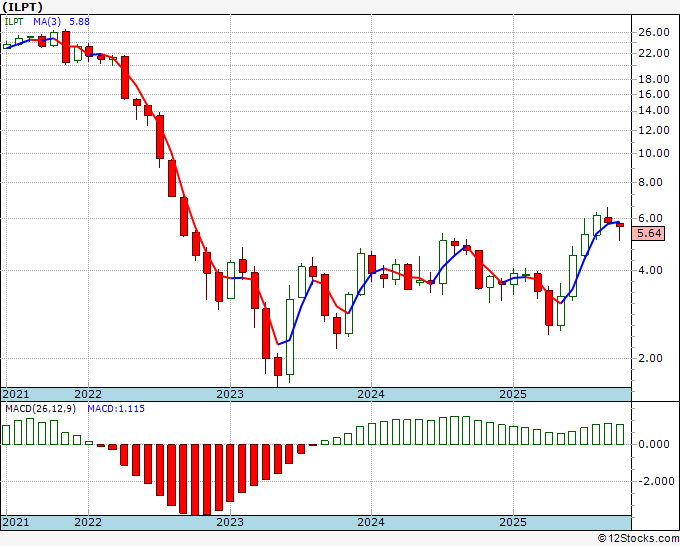680x546 pixels.
Task: Click the 8.00 price axis label
Action: click(651, 182)
